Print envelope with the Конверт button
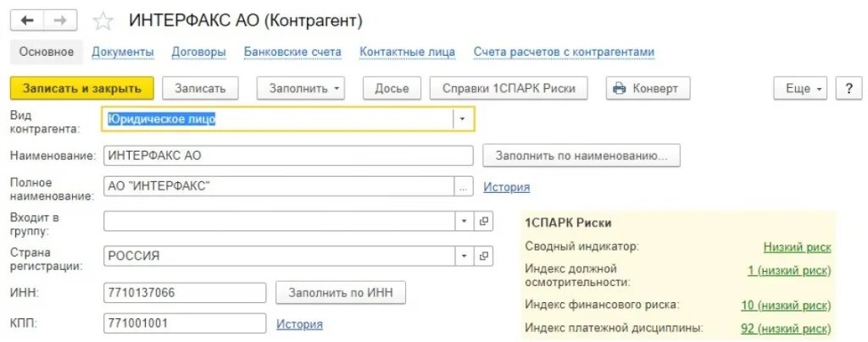This screenshot has height=342, width=868. click(648, 88)
